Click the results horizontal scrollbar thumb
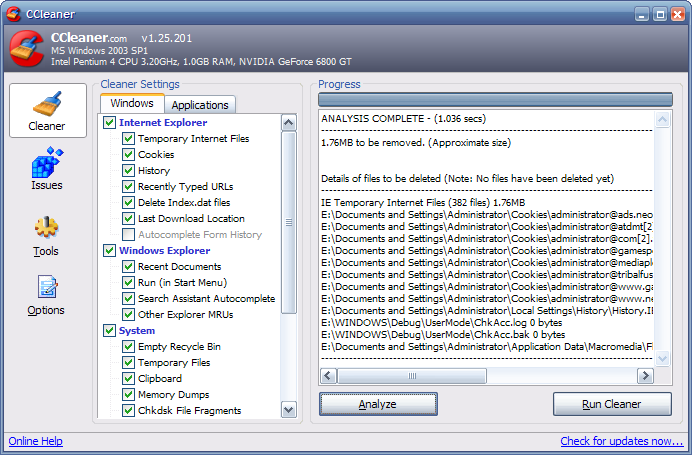 412,376
